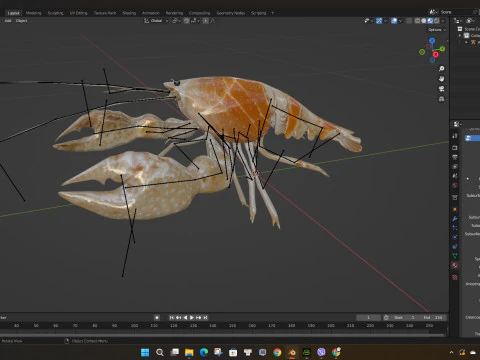The width and height of the screenshot is (480, 360).
Task: Open the Tool properties tab
Action: coord(455,136)
